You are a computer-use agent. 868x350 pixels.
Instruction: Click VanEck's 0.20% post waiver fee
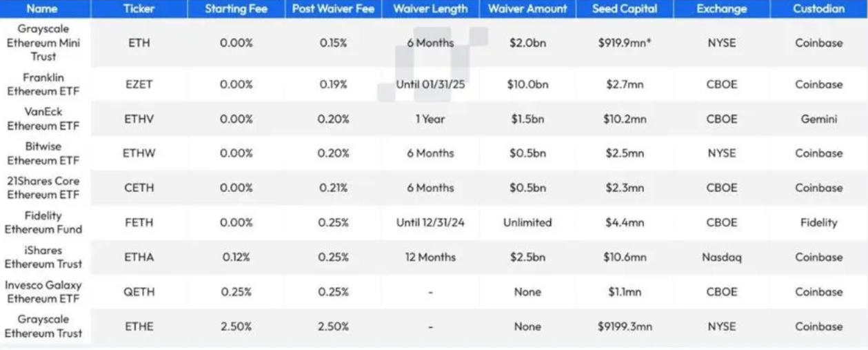[334, 119]
